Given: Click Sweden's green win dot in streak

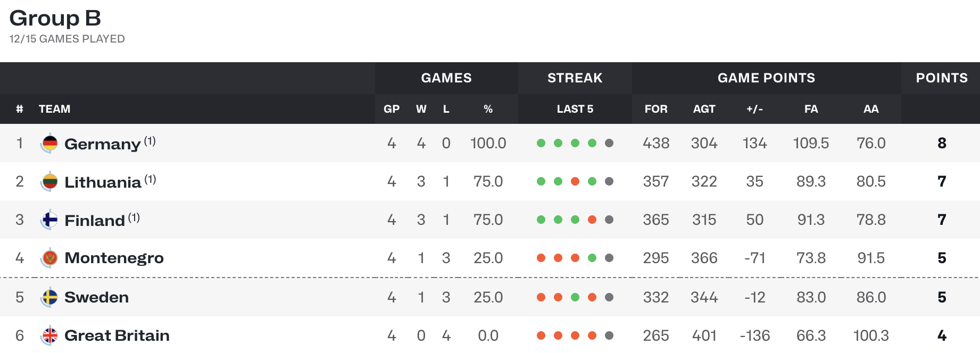Looking at the screenshot, I should pos(575,297).
